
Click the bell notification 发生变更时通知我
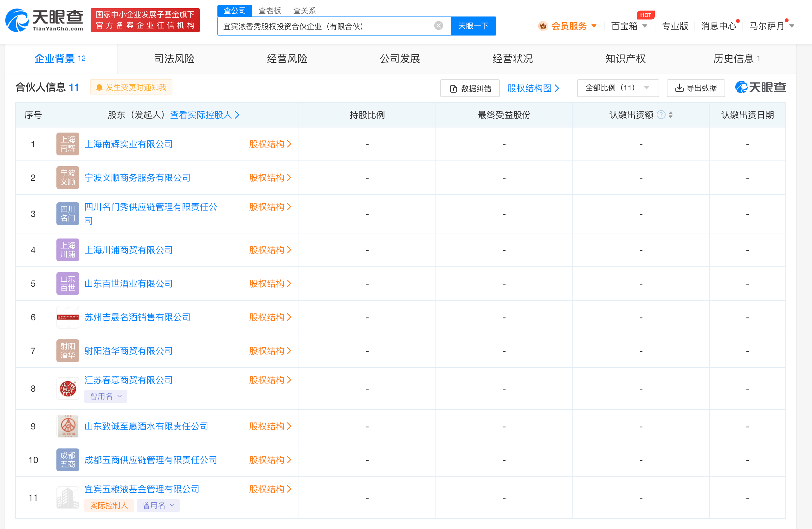(x=131, y=87)
